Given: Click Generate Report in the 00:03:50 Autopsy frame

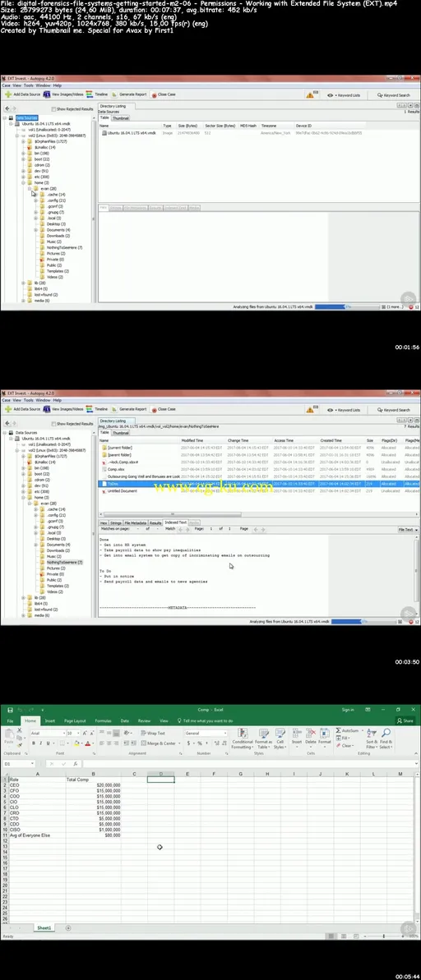Looking at the screenshot, I should click(x=129, y=409).
